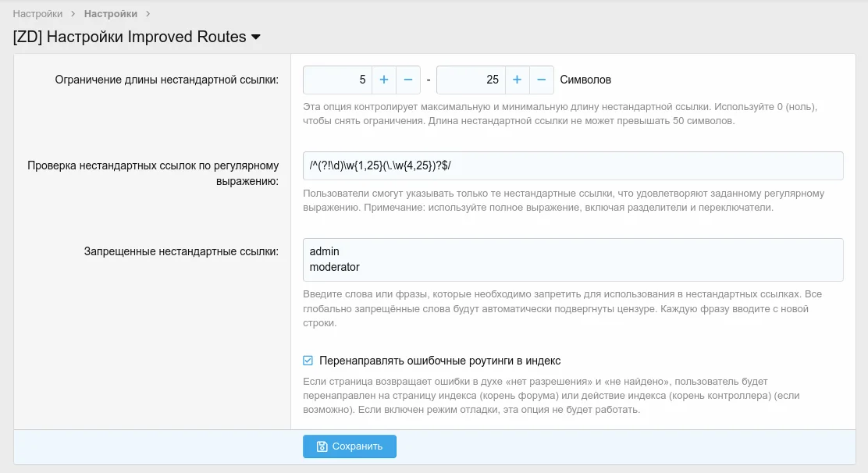This screenshot has width=868, height=473.
Task: Go to first Настройки breadcrumb link
Action: tap(37, 14)
